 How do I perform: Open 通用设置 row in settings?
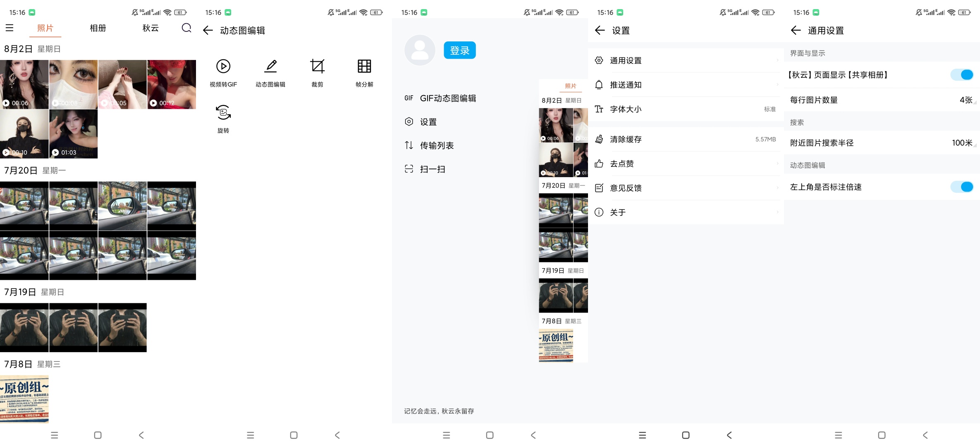tap(686, 60)
